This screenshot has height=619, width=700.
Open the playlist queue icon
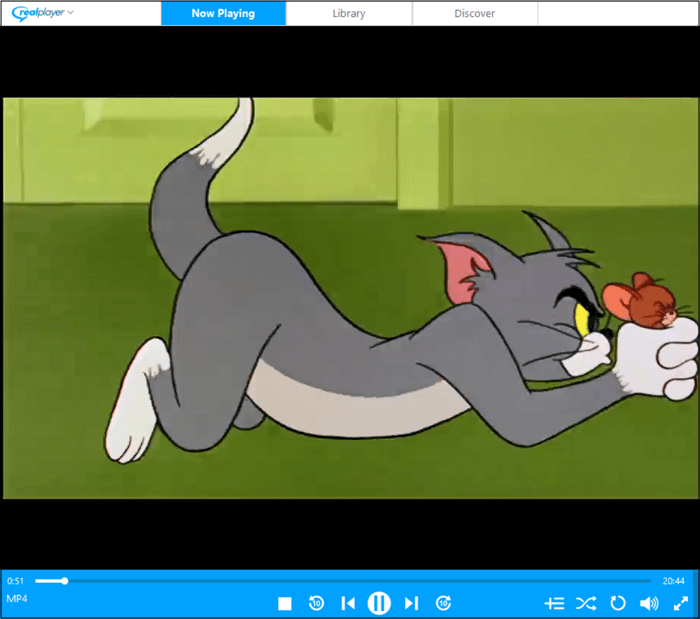tap(555, 603)
